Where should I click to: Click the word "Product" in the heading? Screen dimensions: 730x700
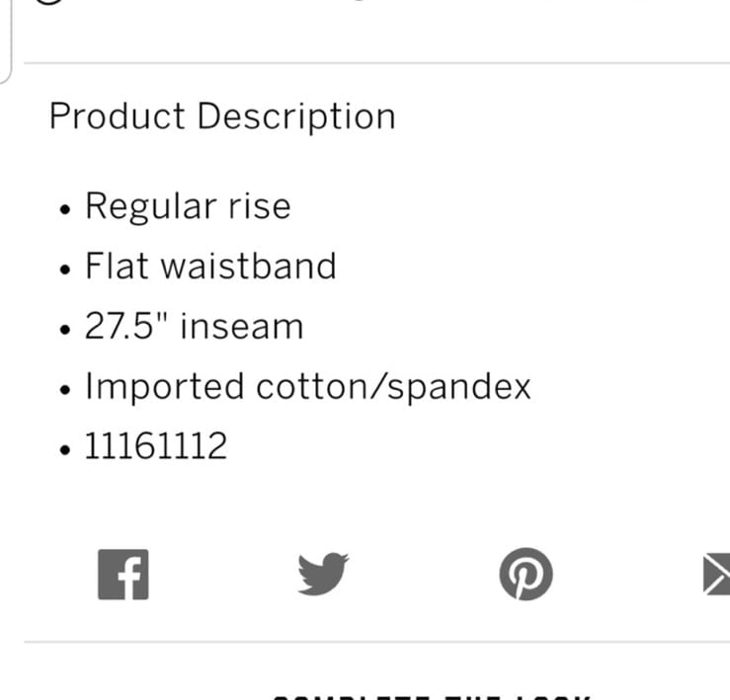[x=118, y=116]
